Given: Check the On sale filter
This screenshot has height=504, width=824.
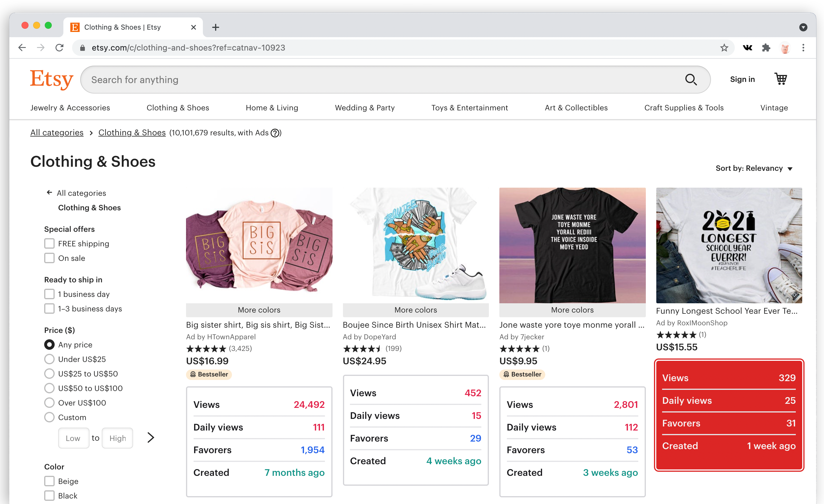Looking at the screenshot, I should click(x=49, y=258).
